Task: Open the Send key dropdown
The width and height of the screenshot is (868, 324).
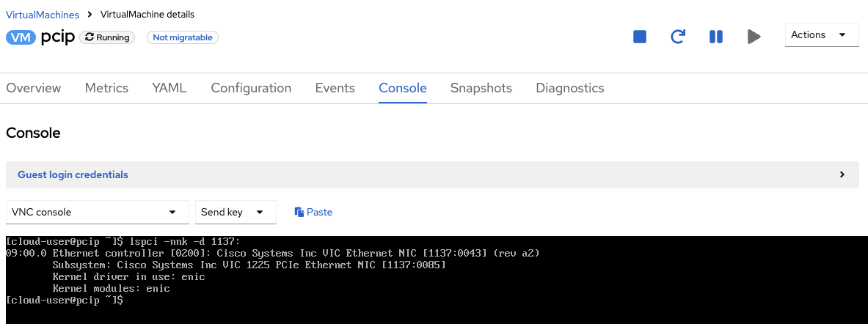Action: pyautogui.click(x=236, y=212)
